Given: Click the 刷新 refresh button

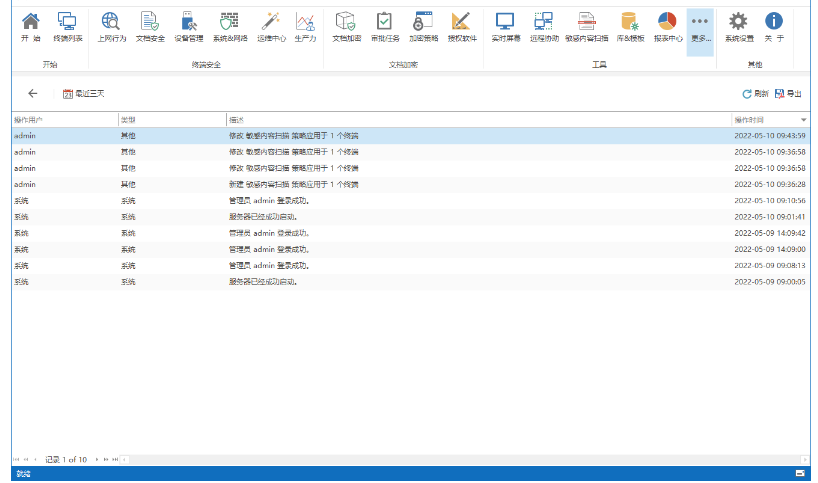Looking at the screenshot, I should 755,93.
